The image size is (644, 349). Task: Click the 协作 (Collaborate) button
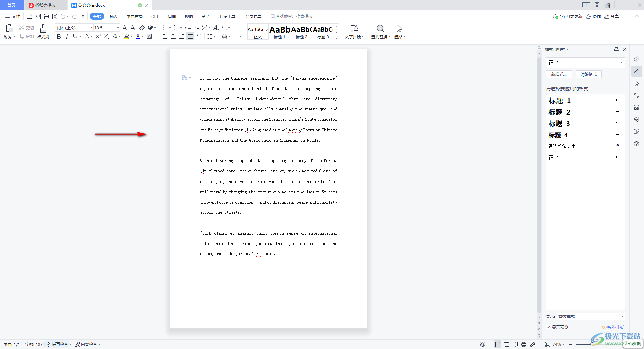(x=594, y=16)
